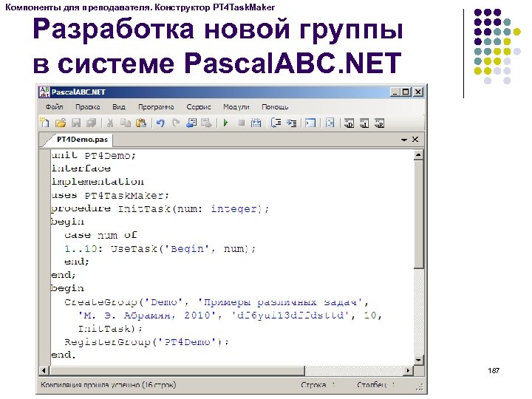Click the window resize grip corner
Image resolution: width=532 pixels, height=399 pixels.
coord(420,386)
